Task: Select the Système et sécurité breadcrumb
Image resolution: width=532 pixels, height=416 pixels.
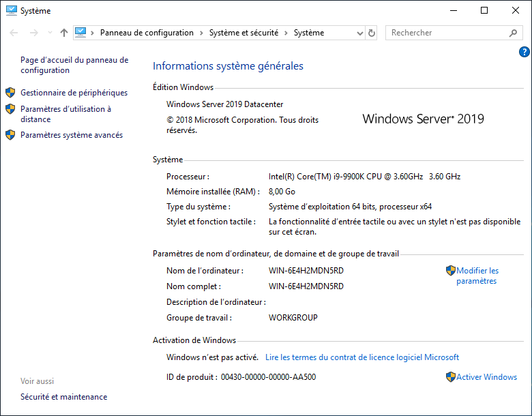Action: click(x=247, y=33)
